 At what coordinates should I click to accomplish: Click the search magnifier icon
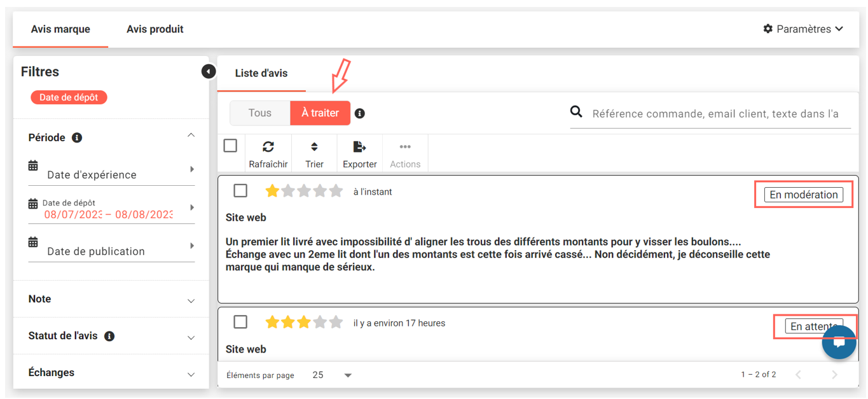(576, 111)
